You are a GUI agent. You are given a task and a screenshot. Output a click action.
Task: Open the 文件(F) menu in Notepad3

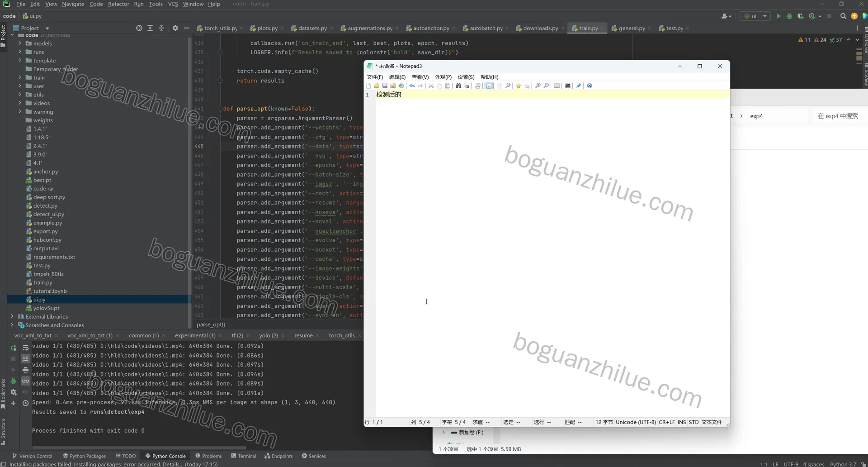click(x=375, y=77)
